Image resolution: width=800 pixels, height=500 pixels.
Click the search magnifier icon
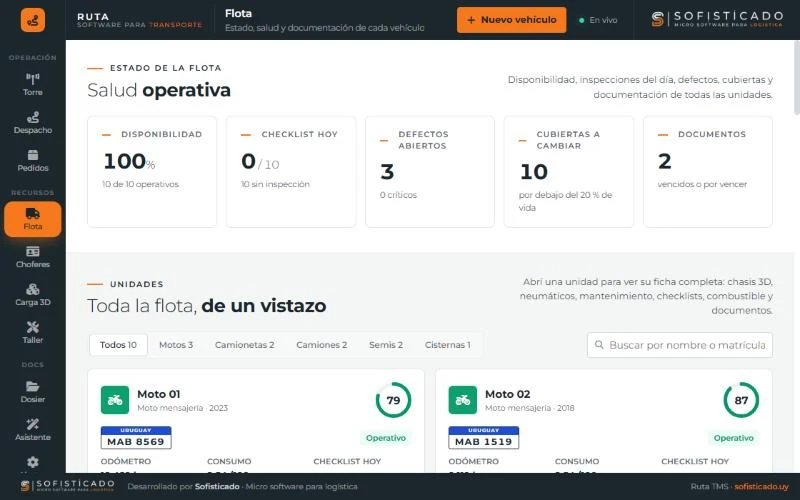pyautogui.click(x=599, y=345)
